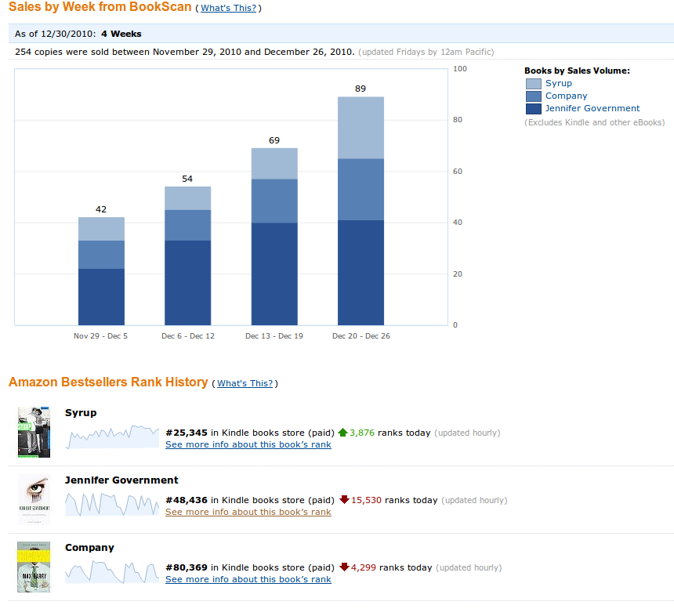Click Jennifer Government segment of Dec 6 - Dec 12 bar
Viewport: 674px width, 616px height.
[187, 283]
